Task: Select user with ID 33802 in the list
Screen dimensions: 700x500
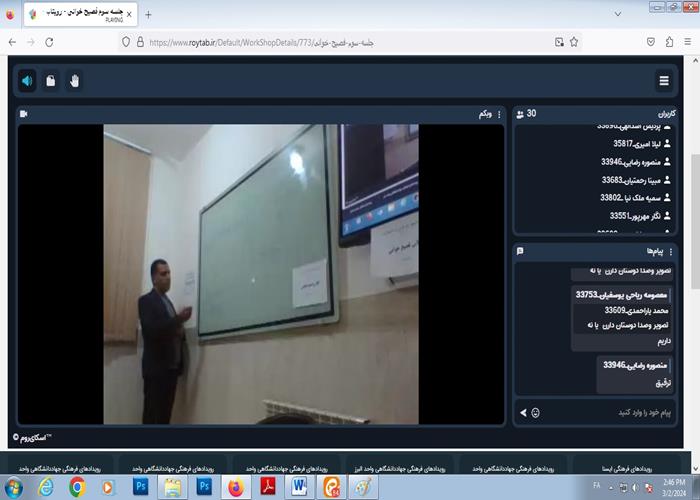Action: point(635,198)
